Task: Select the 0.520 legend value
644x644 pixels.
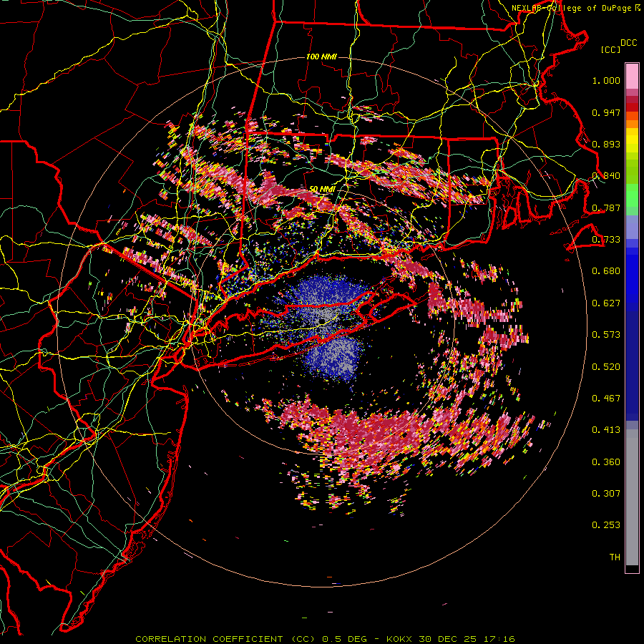Action: (x=606, y=367)
